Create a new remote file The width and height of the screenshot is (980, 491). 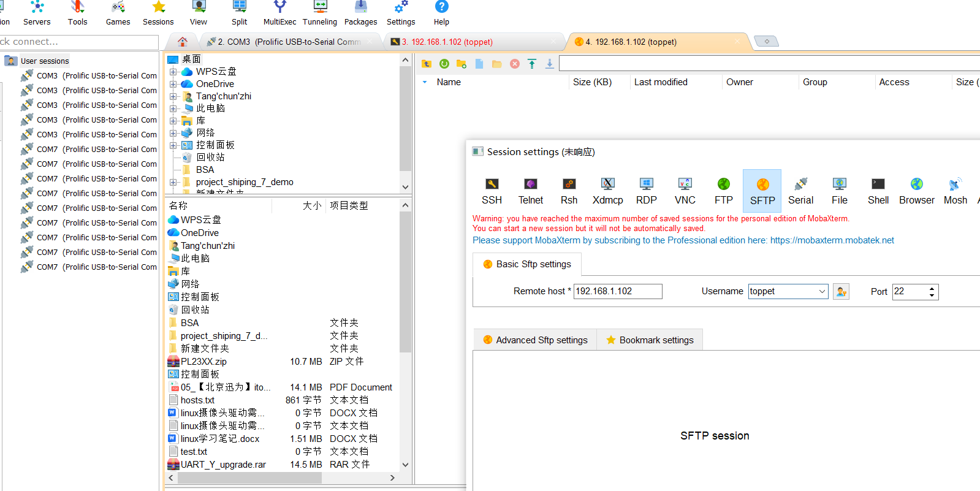479,64
